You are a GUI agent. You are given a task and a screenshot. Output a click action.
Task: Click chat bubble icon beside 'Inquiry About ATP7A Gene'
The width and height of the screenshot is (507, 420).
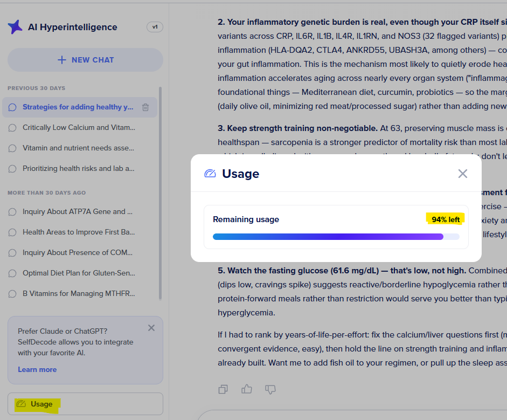click(12, 212)
